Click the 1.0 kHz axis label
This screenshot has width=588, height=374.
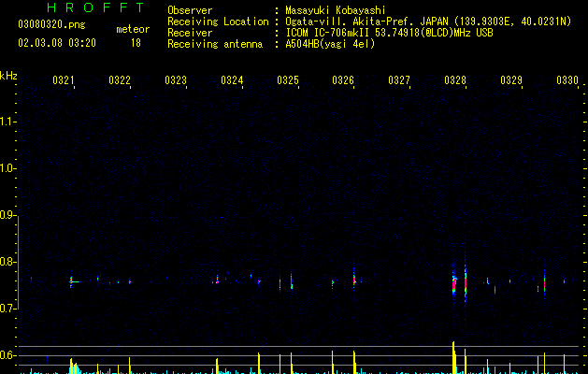coord(7,168)
